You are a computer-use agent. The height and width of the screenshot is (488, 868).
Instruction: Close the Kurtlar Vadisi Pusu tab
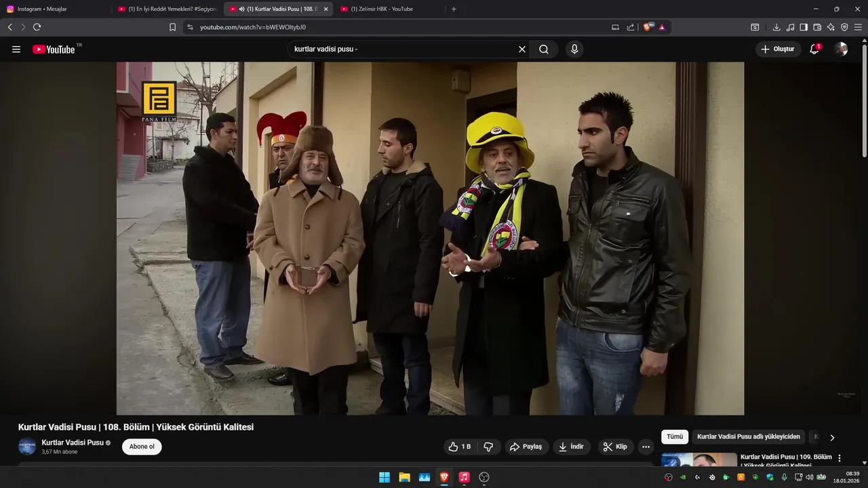click(x=325, y=9)
